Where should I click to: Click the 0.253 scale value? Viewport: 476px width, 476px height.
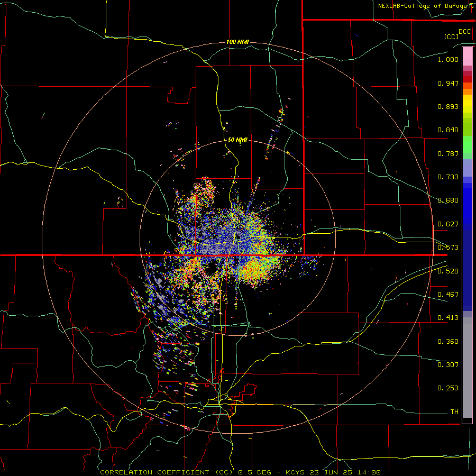point(448,388)
